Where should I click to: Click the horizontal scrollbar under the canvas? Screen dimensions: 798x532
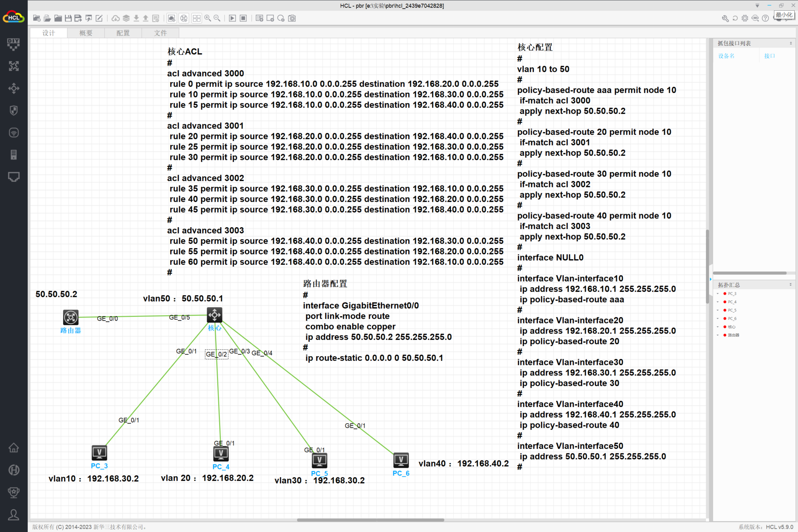370,520
